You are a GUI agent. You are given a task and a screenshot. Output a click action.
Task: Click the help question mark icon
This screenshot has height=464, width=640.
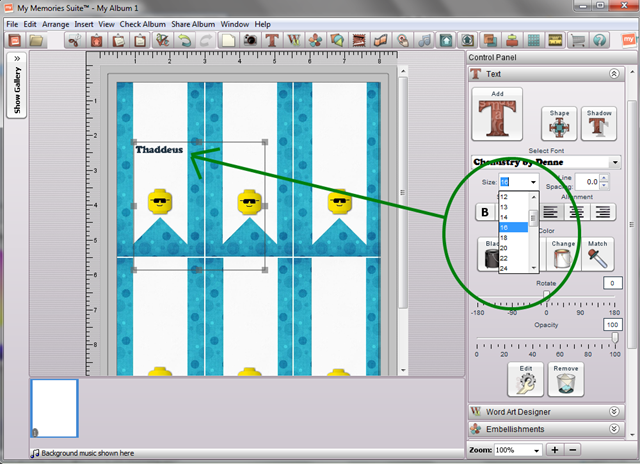tap(600, 41)
